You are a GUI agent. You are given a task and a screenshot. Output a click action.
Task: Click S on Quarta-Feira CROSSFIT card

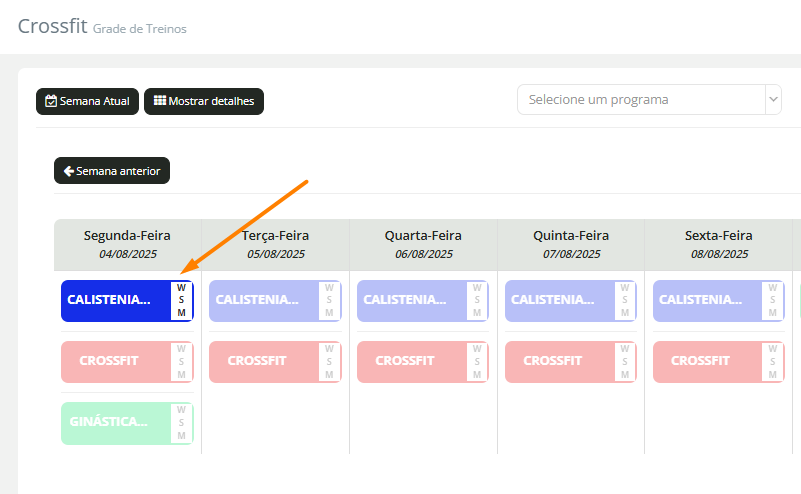[x=477, y=361]
